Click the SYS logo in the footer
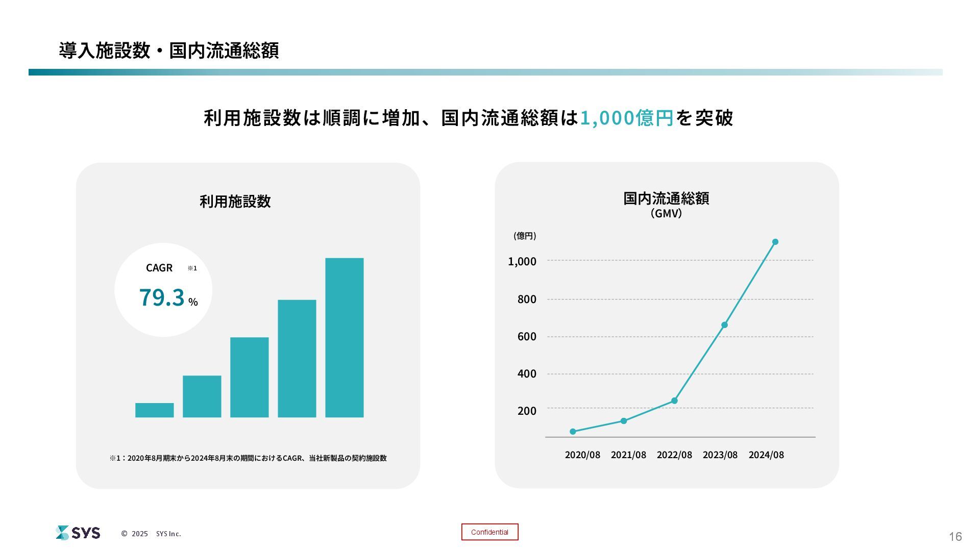 click(x=78, y=533)
